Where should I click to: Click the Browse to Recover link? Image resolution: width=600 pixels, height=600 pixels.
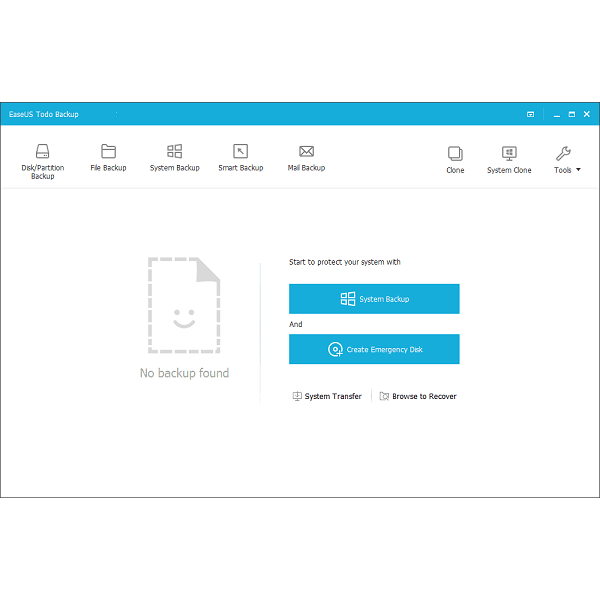click(x=418, y=397)
